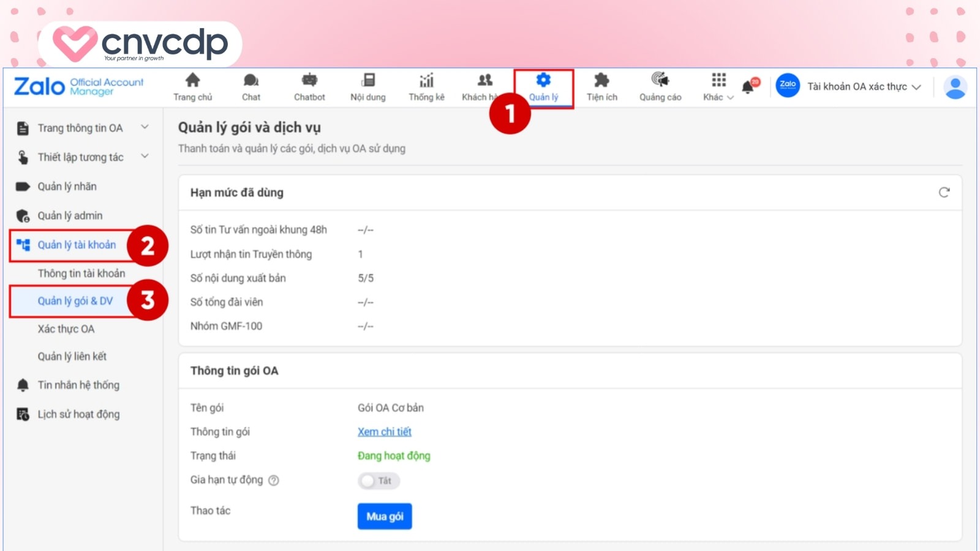
Task: Click the Quản lý gói và dịch vụ title
Action: (249, 127)
